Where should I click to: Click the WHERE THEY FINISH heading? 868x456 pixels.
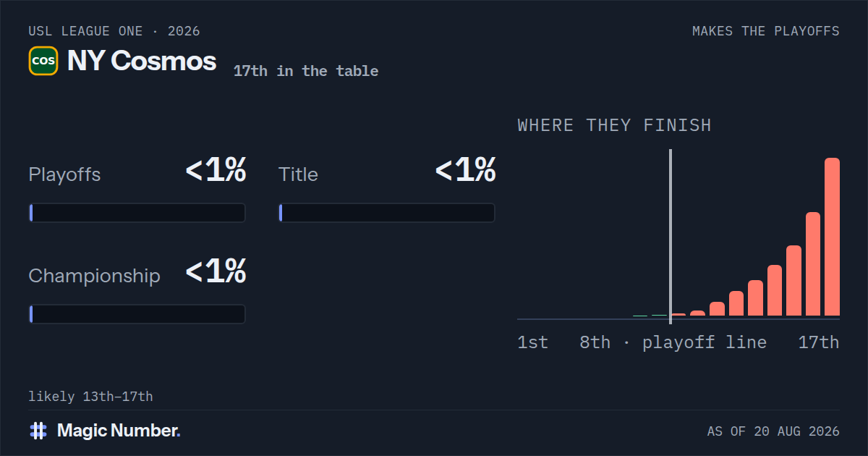pyautogui.click(x=615, y=125)
